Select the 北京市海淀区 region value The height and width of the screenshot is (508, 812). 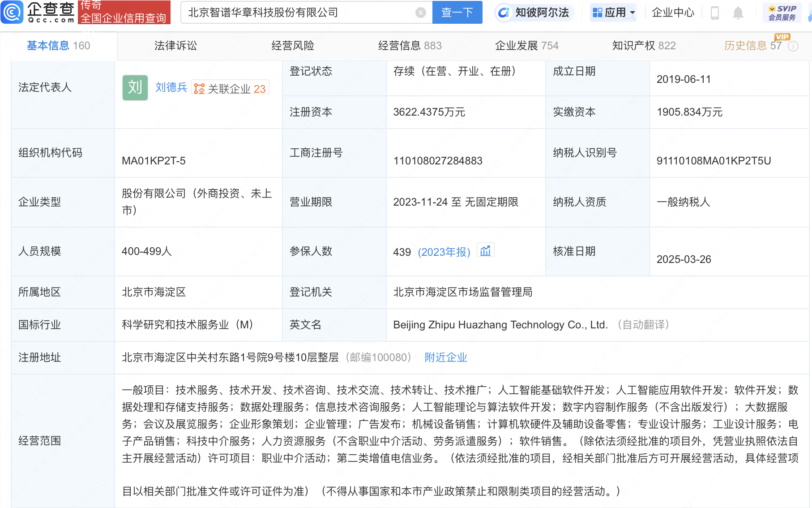[x=154, y=292]
